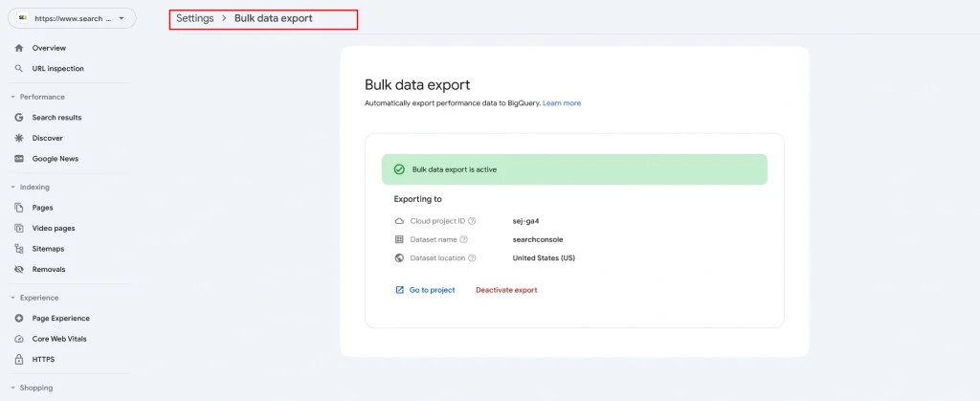Screen dimensions: 980x401
Task: Click the Page Experience plus icon
Action: (19, 318)
